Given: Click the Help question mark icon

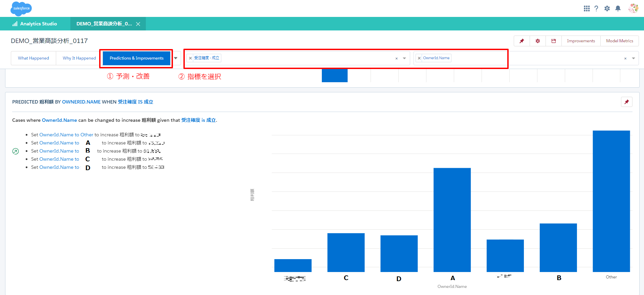Looking at the screenshot, I should click(596, 8).
